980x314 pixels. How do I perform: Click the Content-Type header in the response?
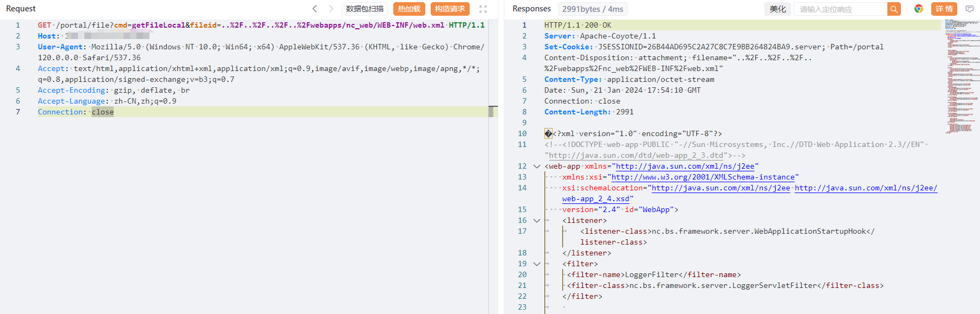coord(629,79)
